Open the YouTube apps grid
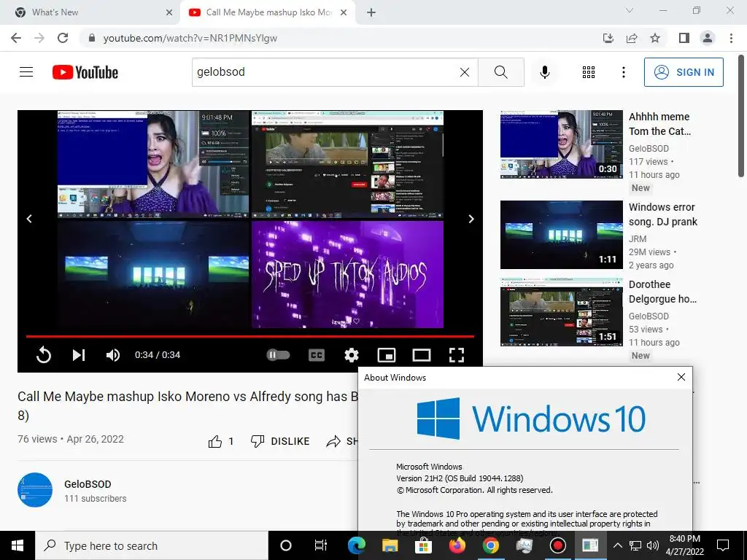 pyautogui.click(x=589, y=72)
